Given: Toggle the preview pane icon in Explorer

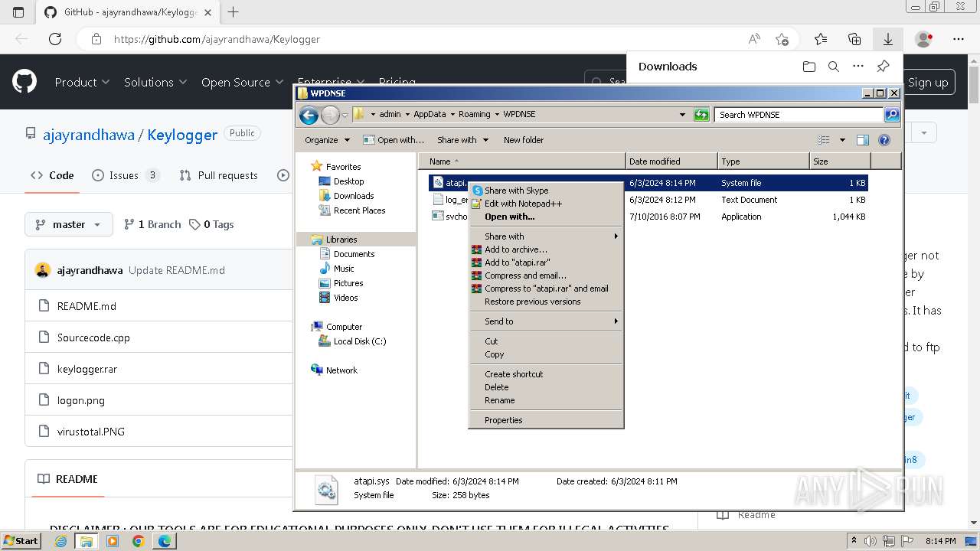Looking at the screenshot, I should [863, 140].
